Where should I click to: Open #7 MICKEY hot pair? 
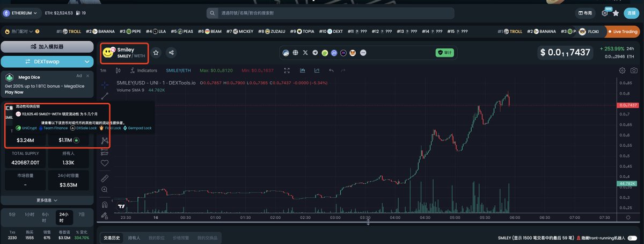coord(240,32)
